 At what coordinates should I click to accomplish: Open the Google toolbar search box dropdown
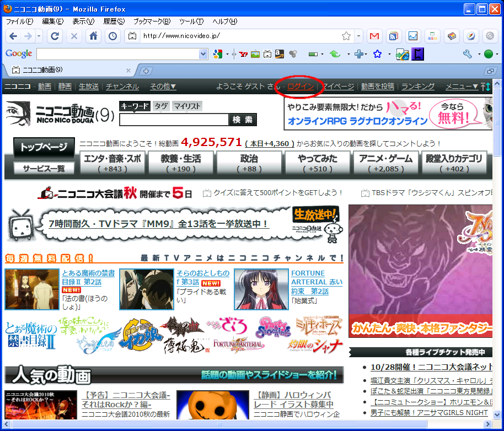coord(203,54)
